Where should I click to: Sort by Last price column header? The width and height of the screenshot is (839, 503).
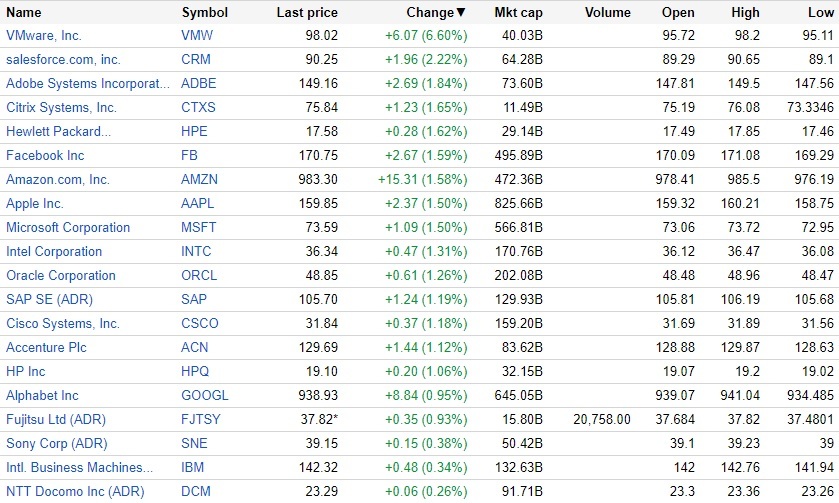307,13
